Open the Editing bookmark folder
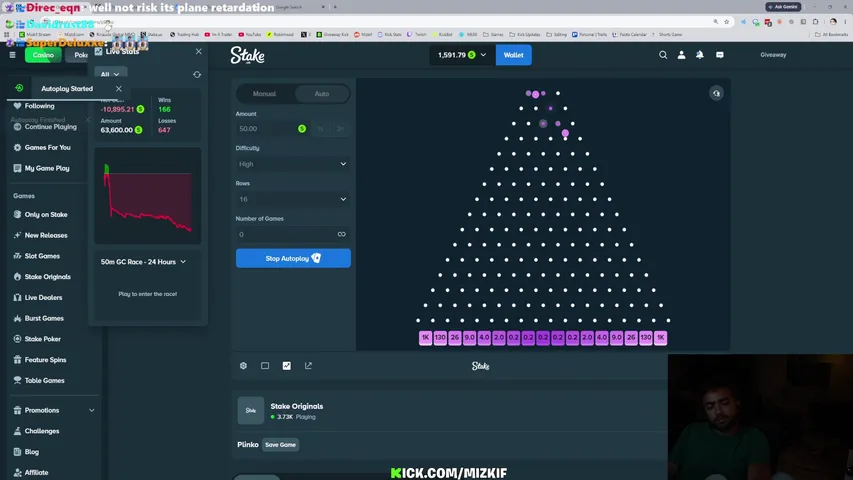The image size is (853, 480). pyautogui.click(x=557, y=34)
